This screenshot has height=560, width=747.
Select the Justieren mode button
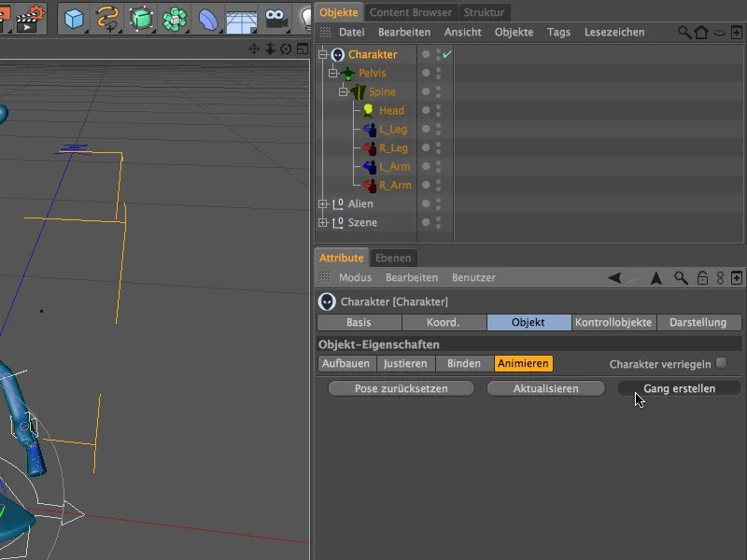point(405,363)
